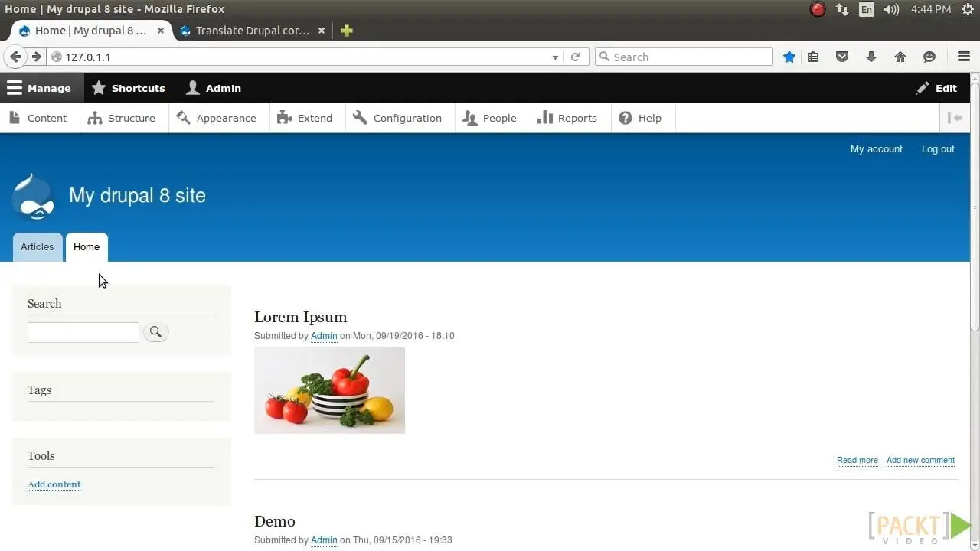Click the Add content link
Viewport: 980px width, 551px height.
coord(54,484)
